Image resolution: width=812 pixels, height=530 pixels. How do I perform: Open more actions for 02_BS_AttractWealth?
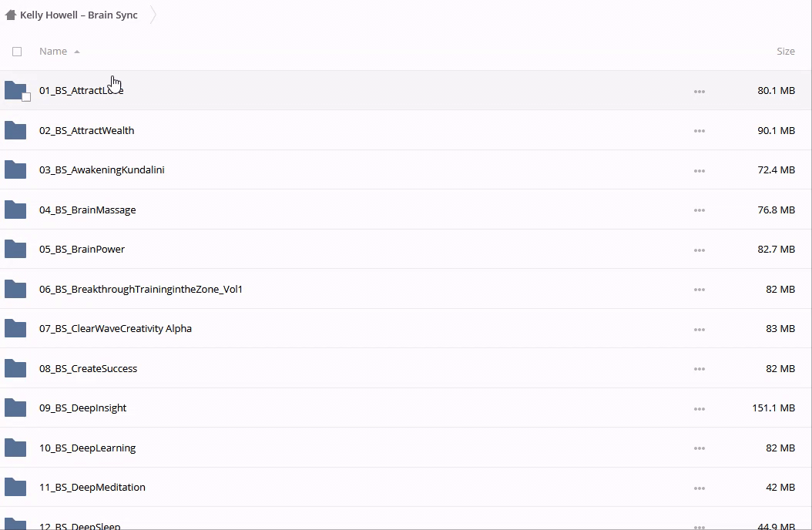(x=699, y=131)
